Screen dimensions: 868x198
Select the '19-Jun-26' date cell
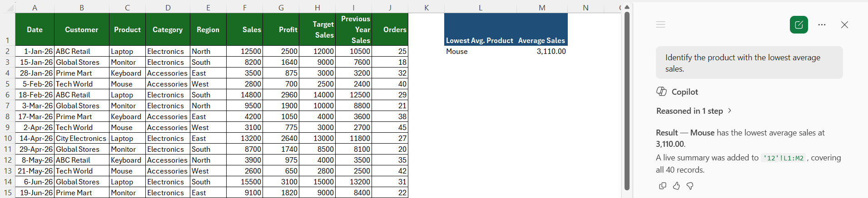(x=35, y=193)
